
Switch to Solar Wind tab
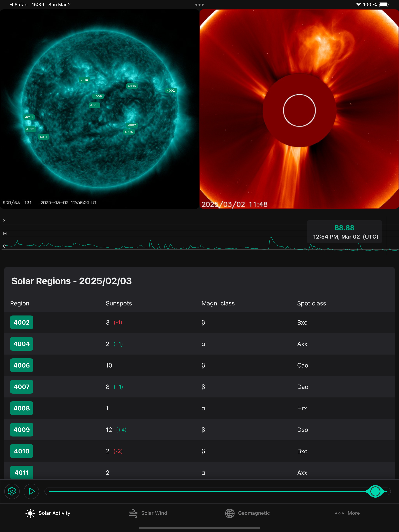148,513
